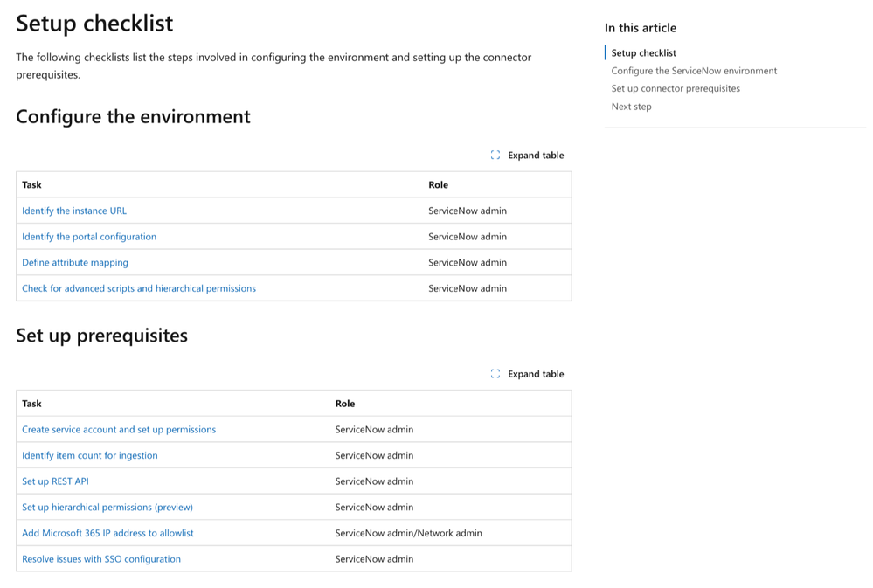Open Create service account and permissions link
Screen dimensions: 873x588
pyautogui.click(x=119, y=430)
